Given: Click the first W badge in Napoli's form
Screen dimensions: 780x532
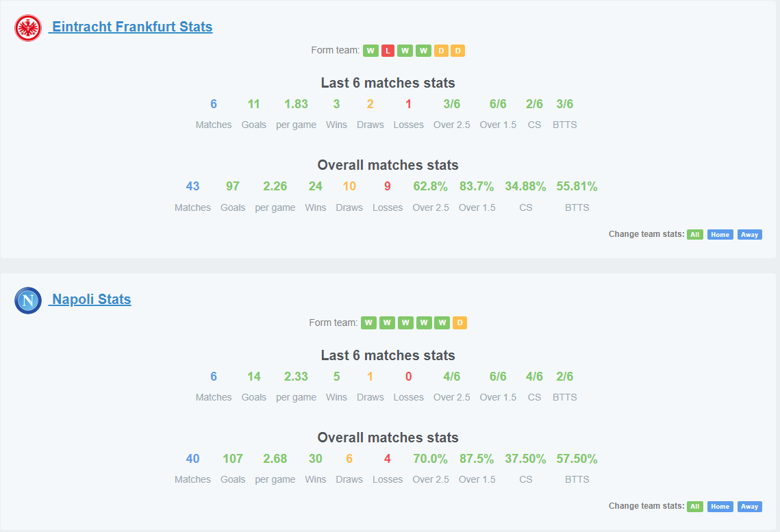Looking at the screenshot, I should click(x=368, y=322).
